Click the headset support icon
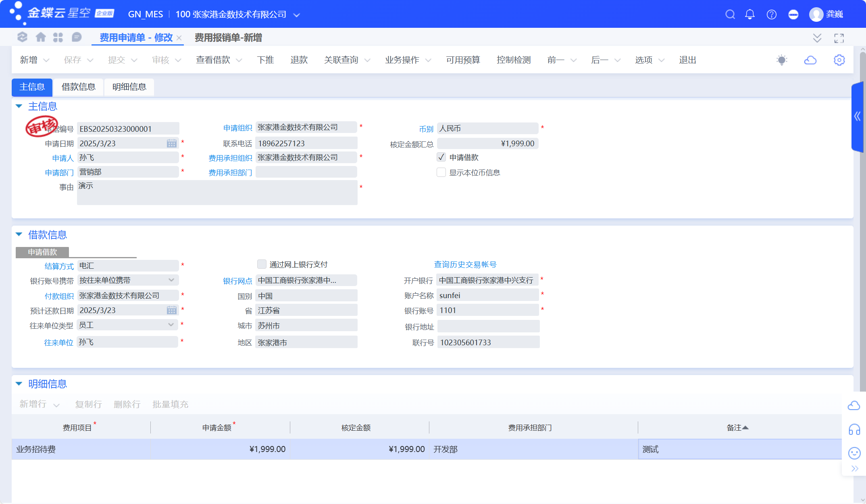Screen dimensions: 866x504 pos(854,429)
